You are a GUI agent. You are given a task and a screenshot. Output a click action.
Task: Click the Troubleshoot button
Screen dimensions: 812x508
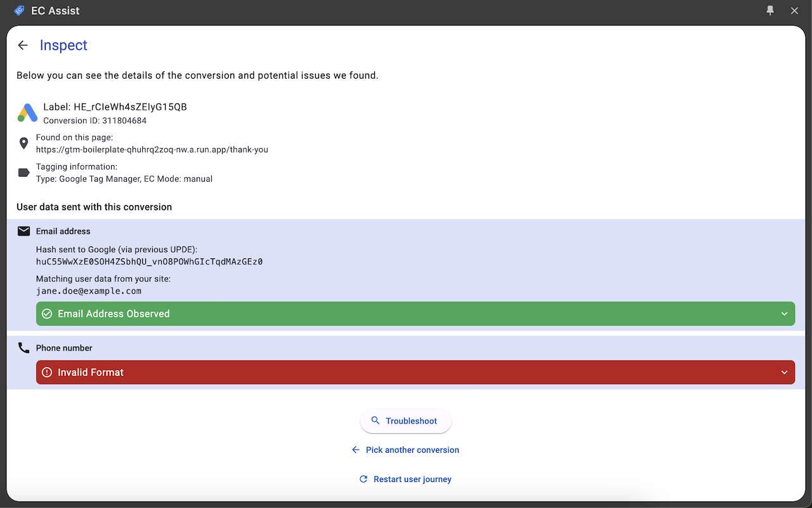click(406, 420)
